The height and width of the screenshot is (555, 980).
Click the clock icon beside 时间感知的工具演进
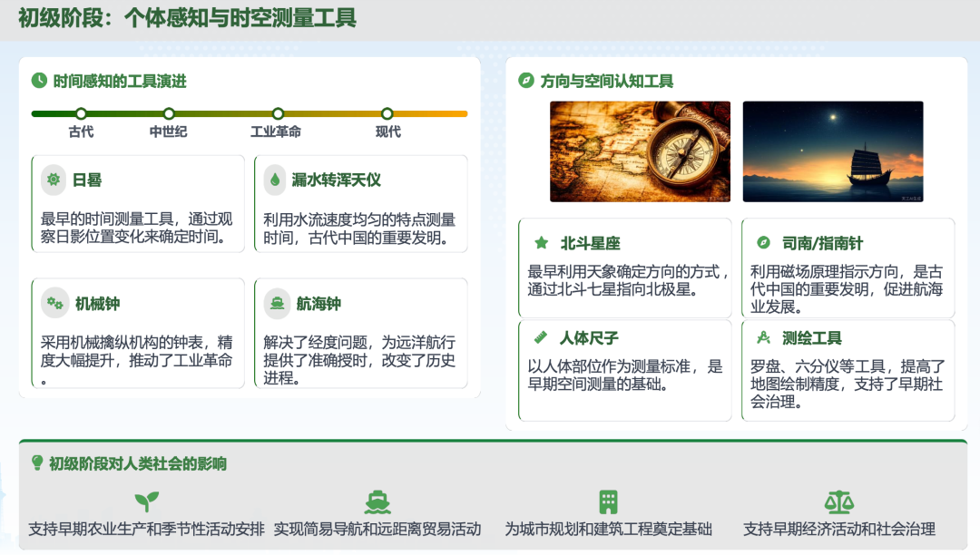[x=37, y=81]
